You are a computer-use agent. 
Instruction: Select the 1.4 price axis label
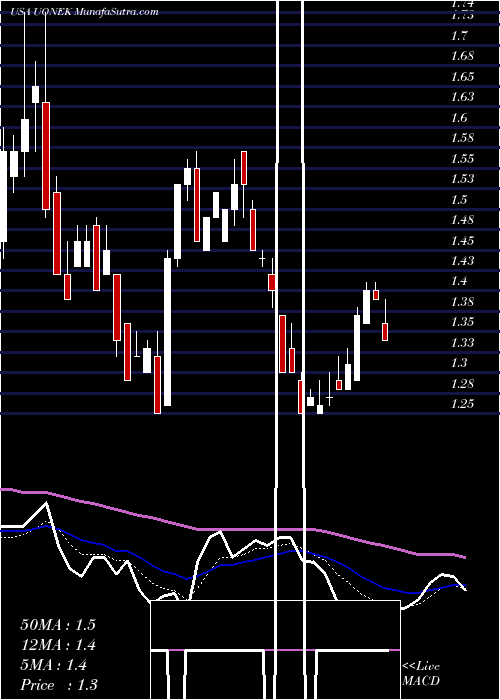pos(459,281)
